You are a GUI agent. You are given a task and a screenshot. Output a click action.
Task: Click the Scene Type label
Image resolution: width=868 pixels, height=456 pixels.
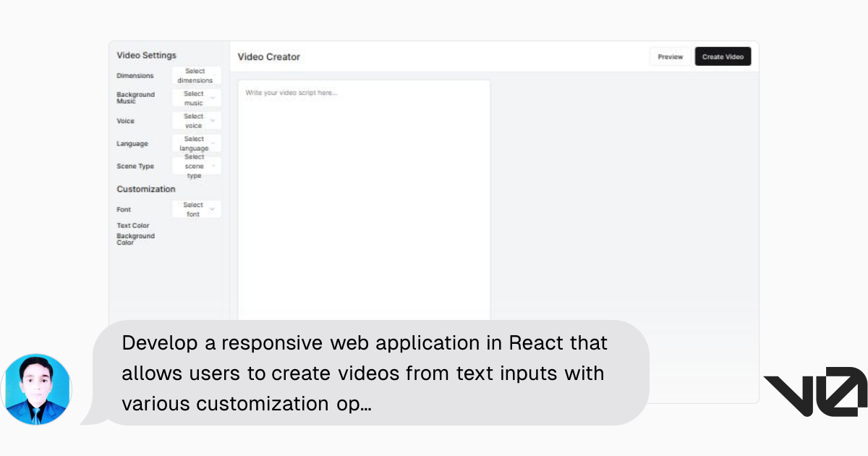135,166
